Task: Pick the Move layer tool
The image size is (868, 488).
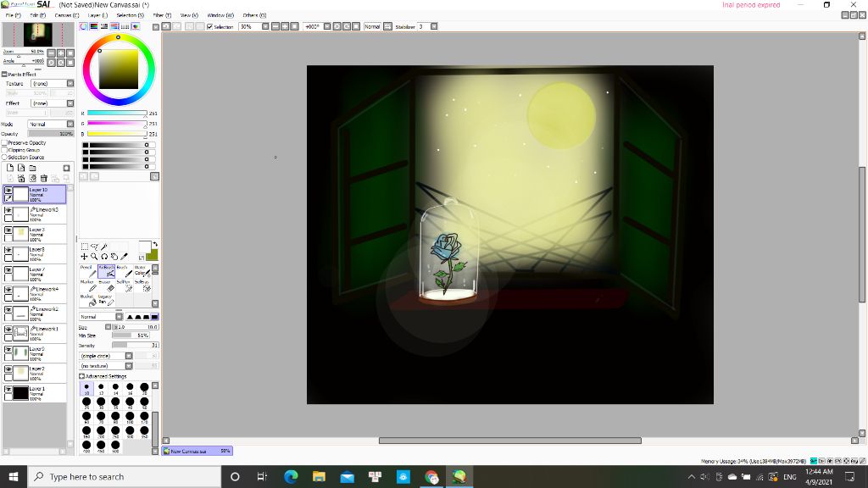Action: click(x=84, y=257)
